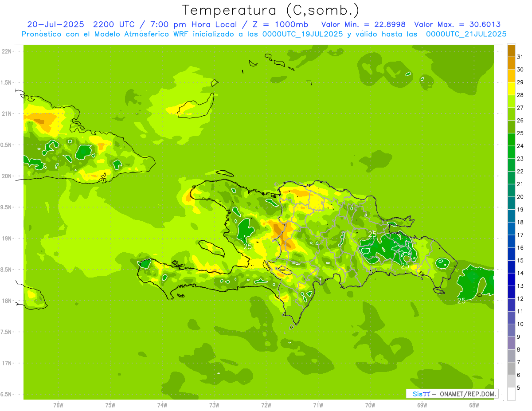Click the '23' value on the color scale
Screen dimensions: 532x411
[x=520, y=159]
